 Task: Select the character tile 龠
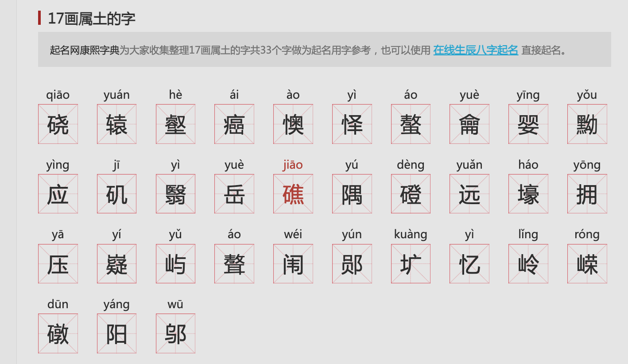pos(469,124)
